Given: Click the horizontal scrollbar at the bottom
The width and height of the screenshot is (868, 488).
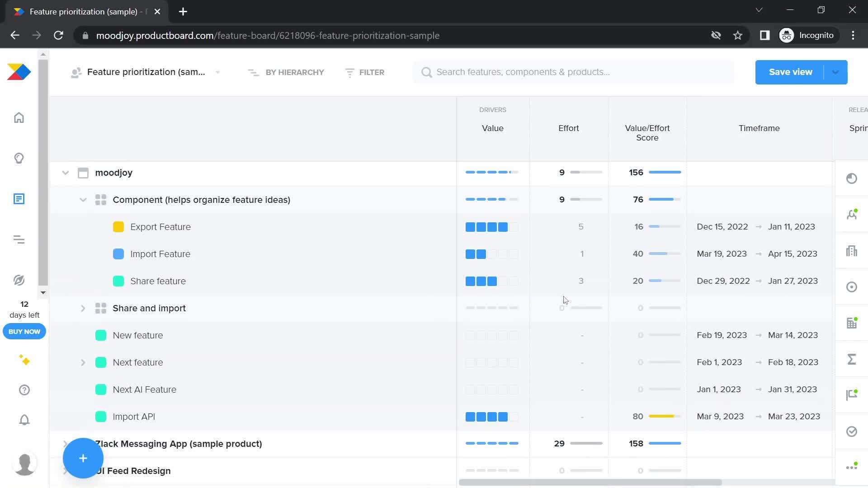Looking at the screenshot, I should pos(590,482).
